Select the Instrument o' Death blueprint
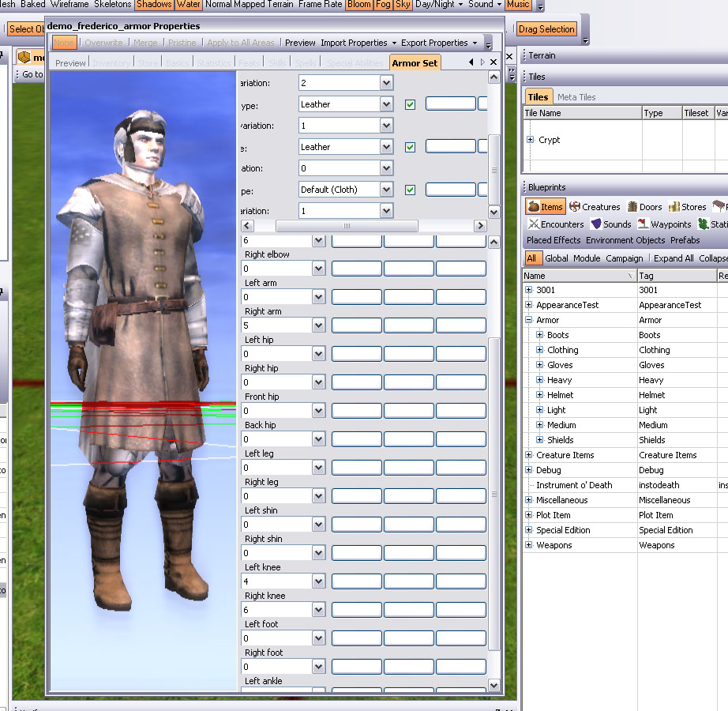This screenshot has width=728, height=711. coord(574,485)
